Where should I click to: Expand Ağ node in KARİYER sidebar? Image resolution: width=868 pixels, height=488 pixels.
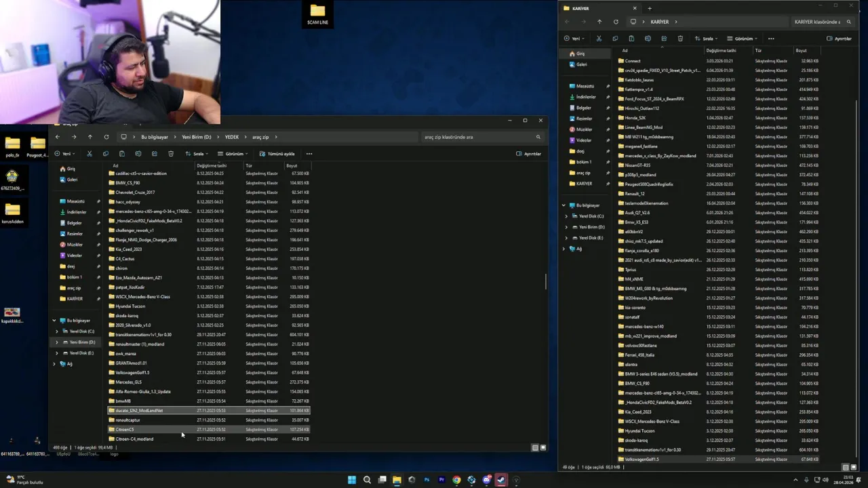[564, 249]
